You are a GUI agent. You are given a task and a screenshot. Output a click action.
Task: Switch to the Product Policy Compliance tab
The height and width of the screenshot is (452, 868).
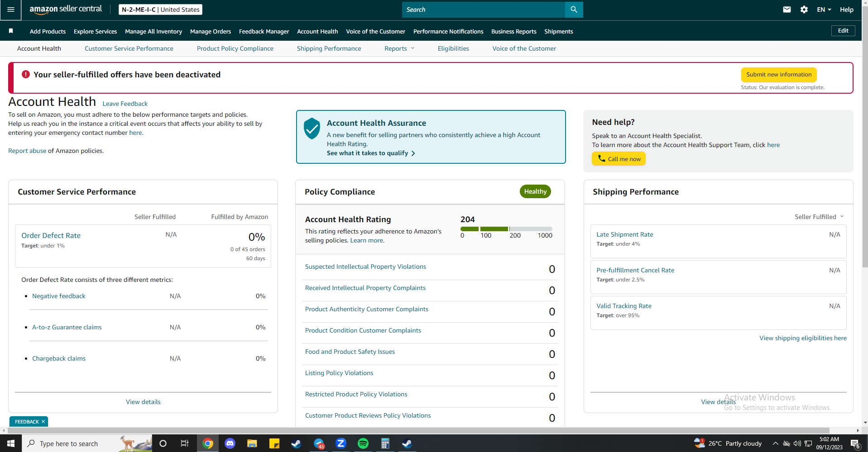(x=235, y=48)
